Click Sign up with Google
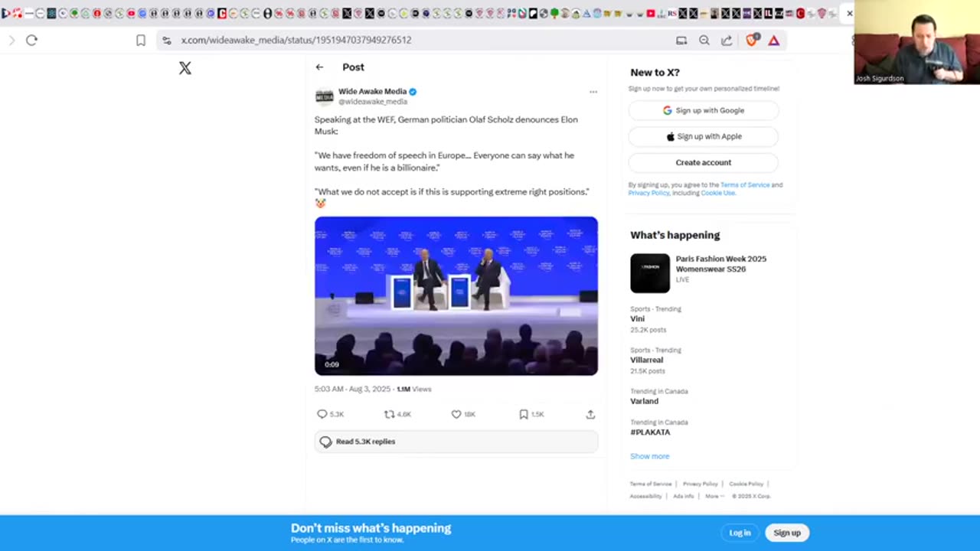The image size is (980, 551). coord(704,110)
